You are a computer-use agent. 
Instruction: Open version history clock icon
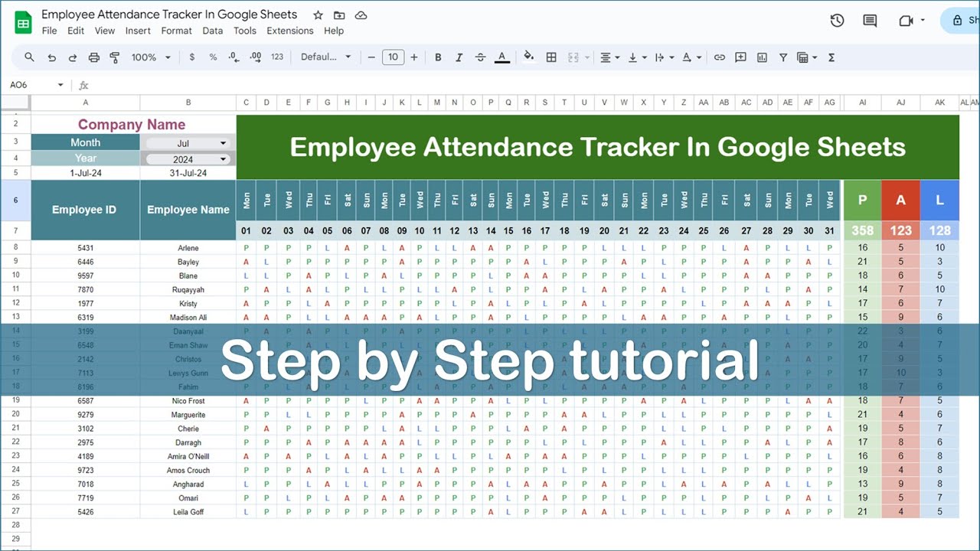837,21
